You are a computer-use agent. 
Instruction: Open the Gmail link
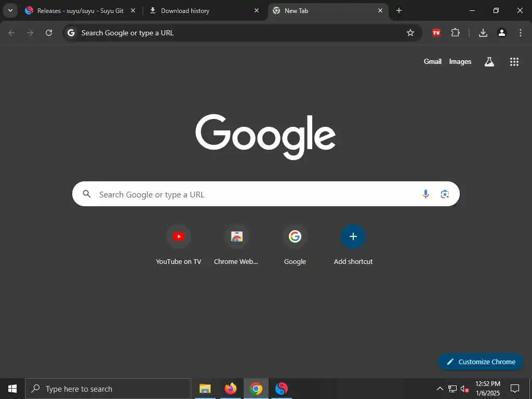click(x=433, y=61)
